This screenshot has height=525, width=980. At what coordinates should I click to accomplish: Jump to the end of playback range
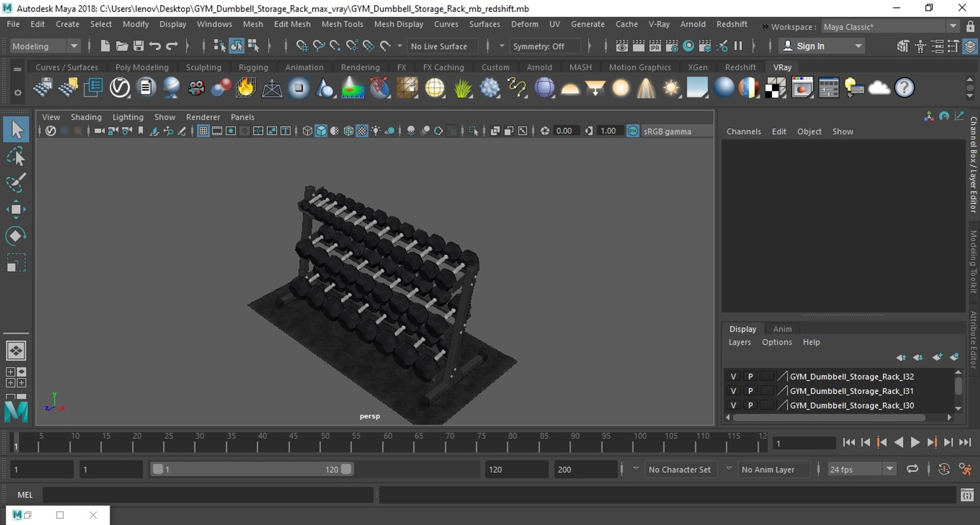coord(965,443)
